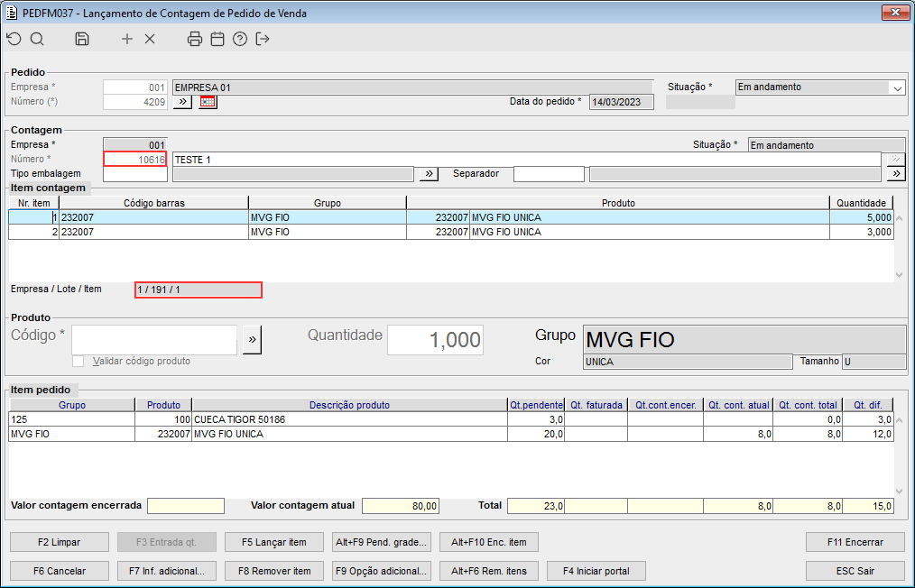Open the Pedido Situação dropdown

click(x=897, y=87)
